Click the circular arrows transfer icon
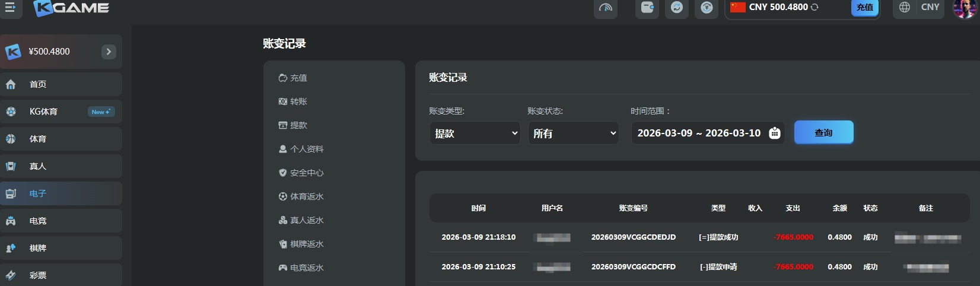980x286 pixels. coord(677,8)
